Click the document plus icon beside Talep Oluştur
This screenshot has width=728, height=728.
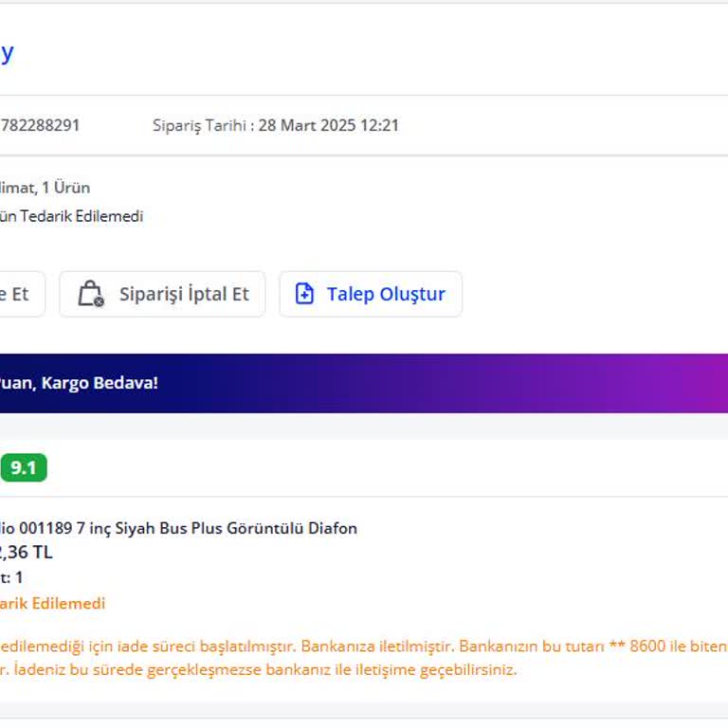304,294
